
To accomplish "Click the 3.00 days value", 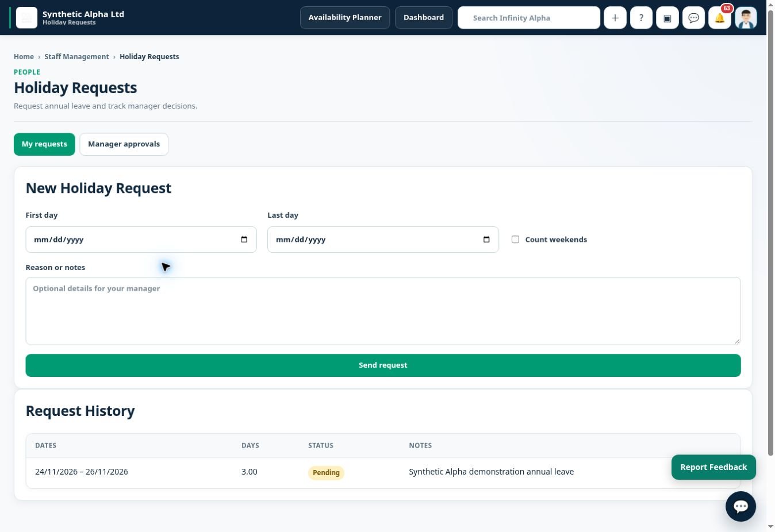I will click(250, 472).
